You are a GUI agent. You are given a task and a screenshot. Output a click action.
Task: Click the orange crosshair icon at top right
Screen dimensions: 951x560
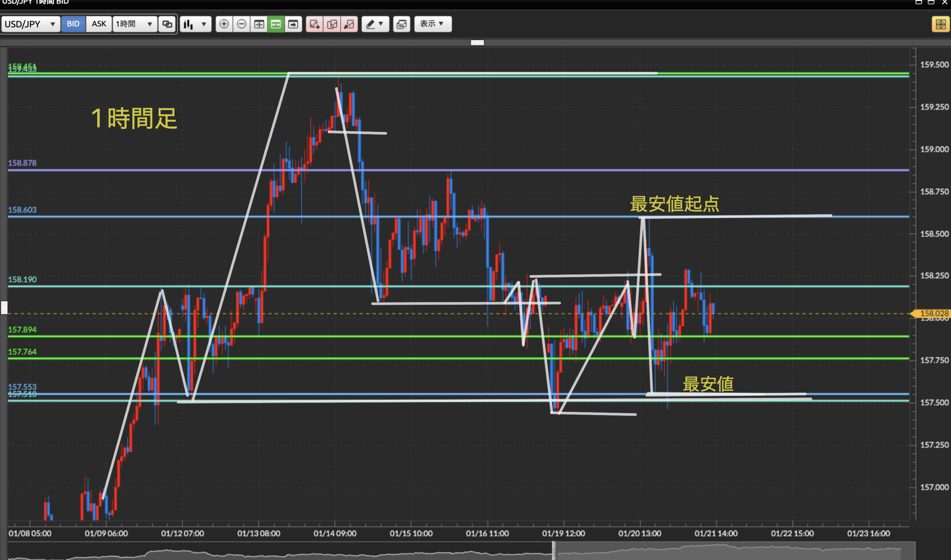pyautogui.click(x=940, y=24)
